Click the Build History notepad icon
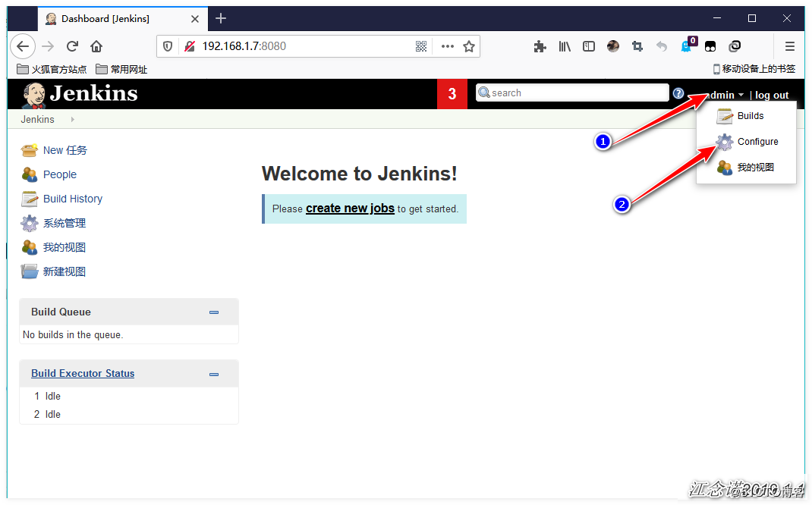 click(x=29, y=199)
